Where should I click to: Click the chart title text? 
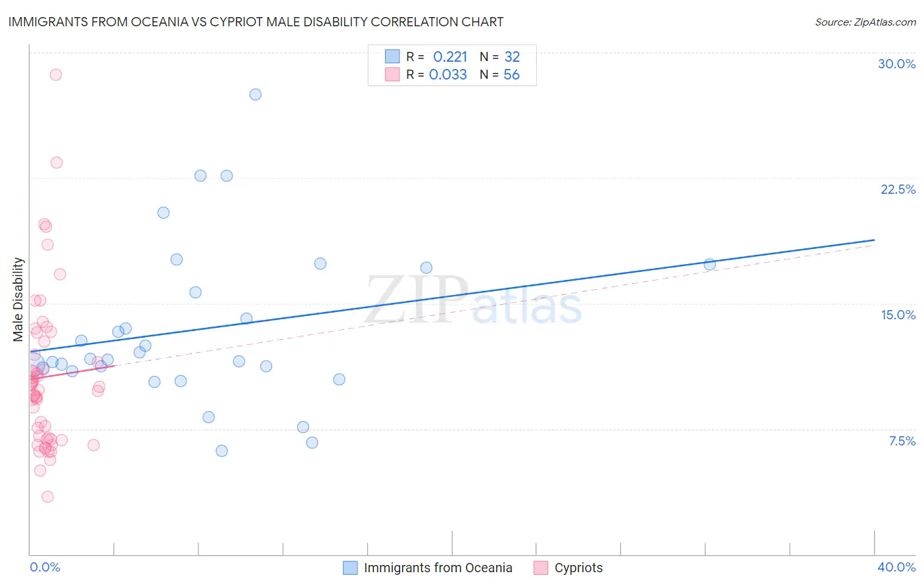pos(256,22)
